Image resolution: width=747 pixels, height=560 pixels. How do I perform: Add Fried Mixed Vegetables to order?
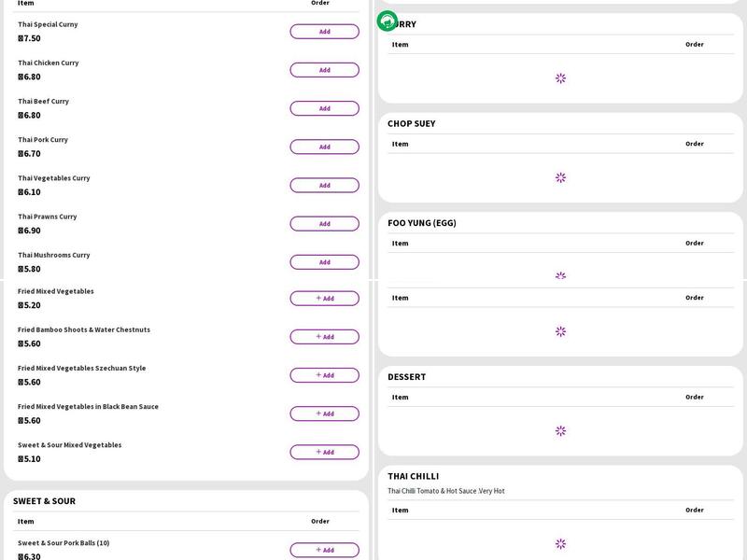click(x=324, y=299)
